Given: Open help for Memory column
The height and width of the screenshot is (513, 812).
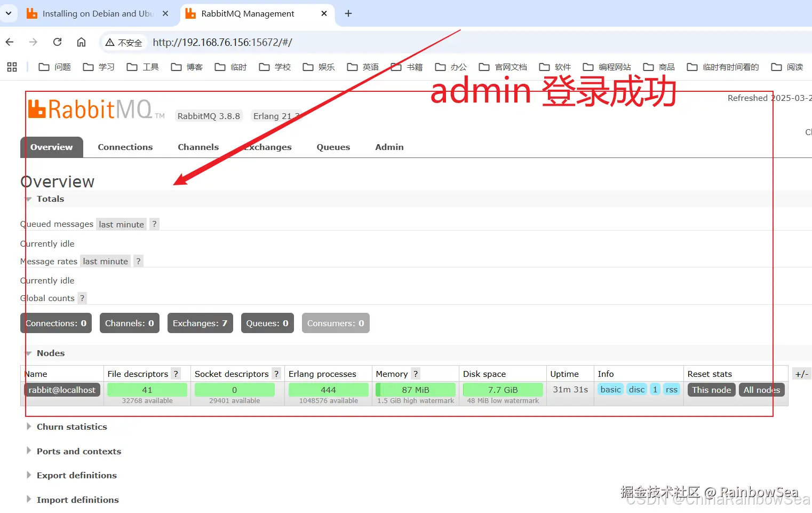Looking at the screenshot, I should click(x=416, y=374).
